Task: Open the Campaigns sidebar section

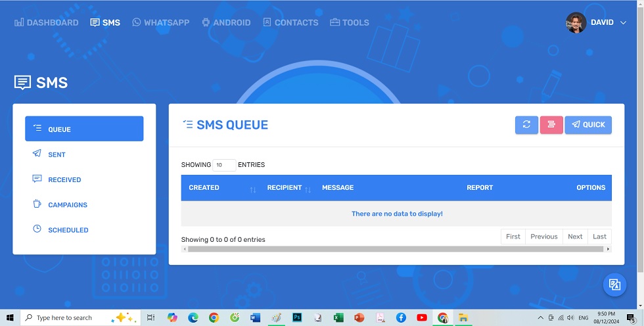Action: (x=68, y=205)
